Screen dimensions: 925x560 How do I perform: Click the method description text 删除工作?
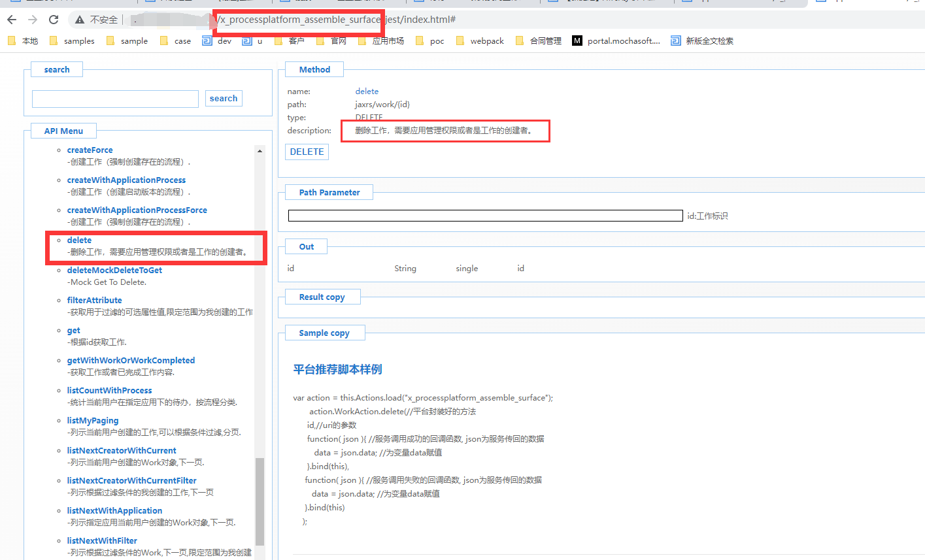tap(444, 130)
